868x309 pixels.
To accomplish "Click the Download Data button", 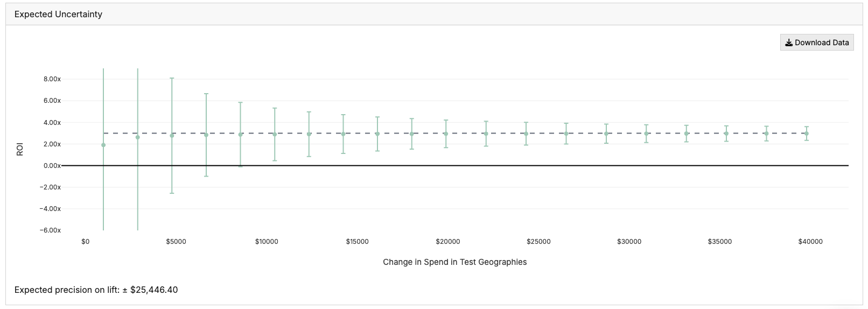I will click(x=816, y=43).
